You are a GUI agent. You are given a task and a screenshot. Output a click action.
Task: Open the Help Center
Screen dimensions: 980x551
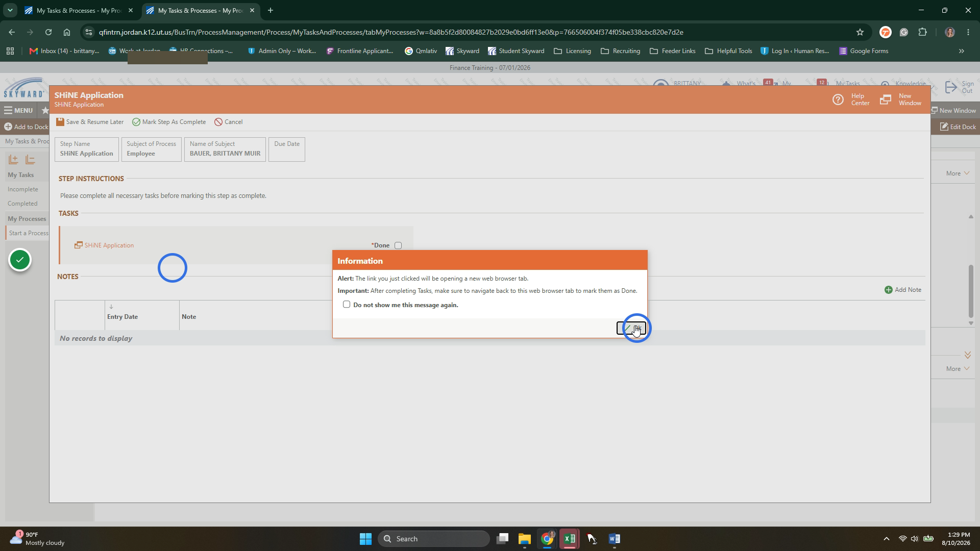851,99
